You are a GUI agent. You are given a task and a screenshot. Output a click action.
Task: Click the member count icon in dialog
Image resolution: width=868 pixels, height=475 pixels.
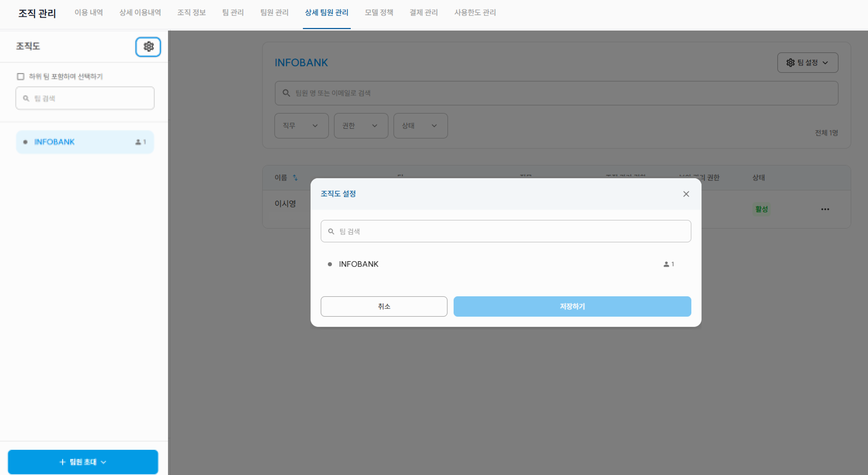(666, 264)
